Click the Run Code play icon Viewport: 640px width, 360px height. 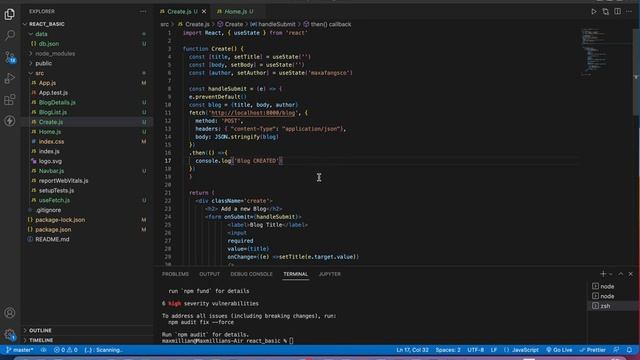pos(593,11)
